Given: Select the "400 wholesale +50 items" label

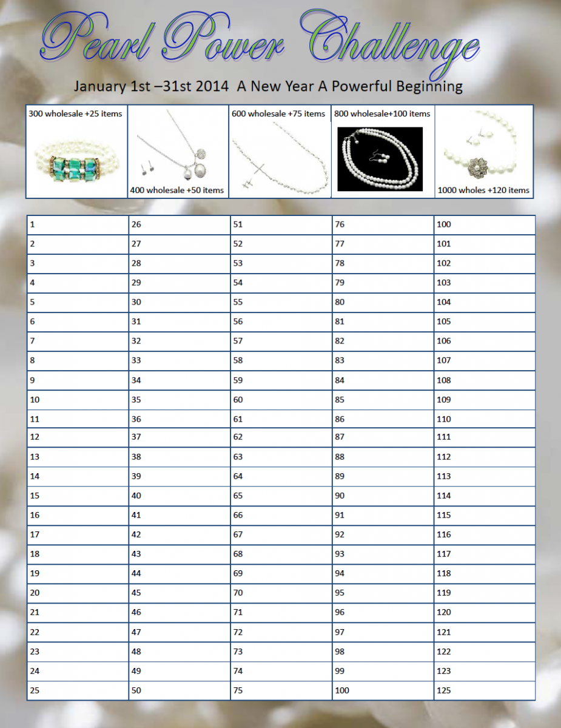Looking at the screenshot, I should [177, 190].
